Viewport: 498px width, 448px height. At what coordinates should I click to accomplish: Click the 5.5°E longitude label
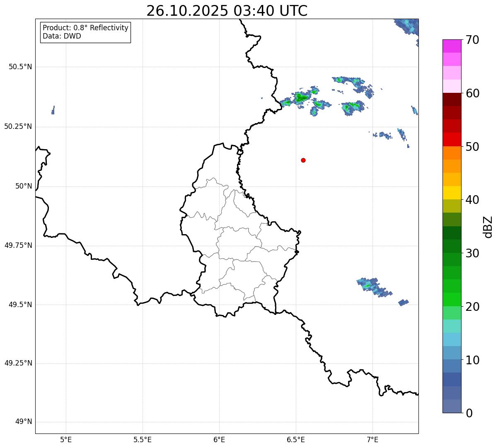point(143,440)
